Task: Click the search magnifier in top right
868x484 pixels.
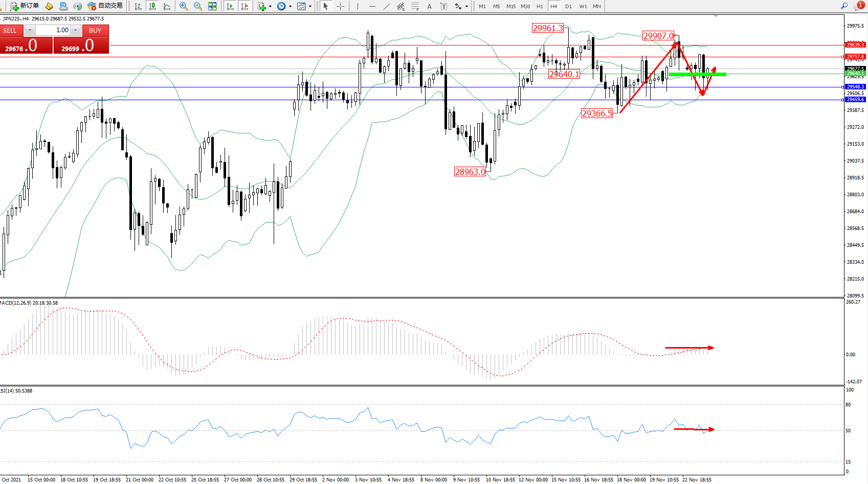Action: point(844,6)
